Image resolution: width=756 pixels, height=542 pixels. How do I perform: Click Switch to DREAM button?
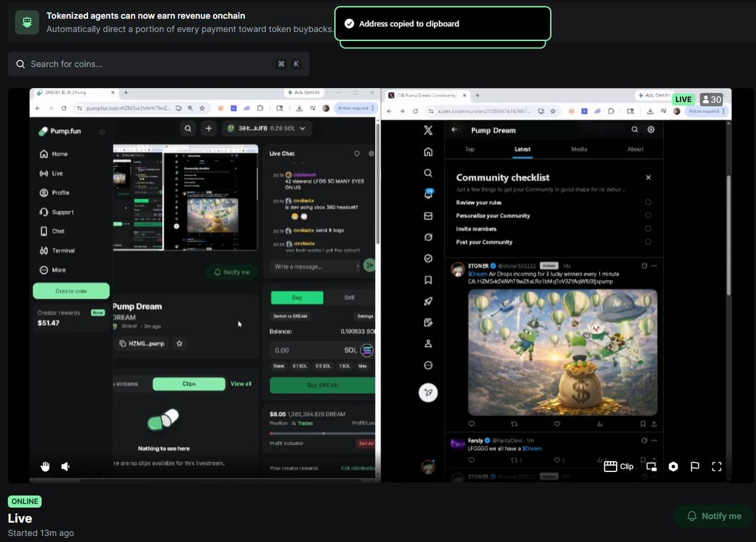click(x=289, y=316)
